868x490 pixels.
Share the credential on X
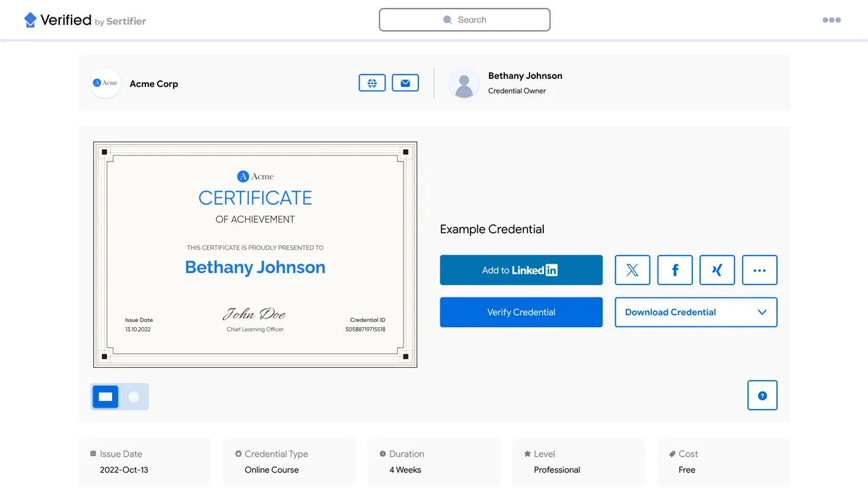pos(632,270)
